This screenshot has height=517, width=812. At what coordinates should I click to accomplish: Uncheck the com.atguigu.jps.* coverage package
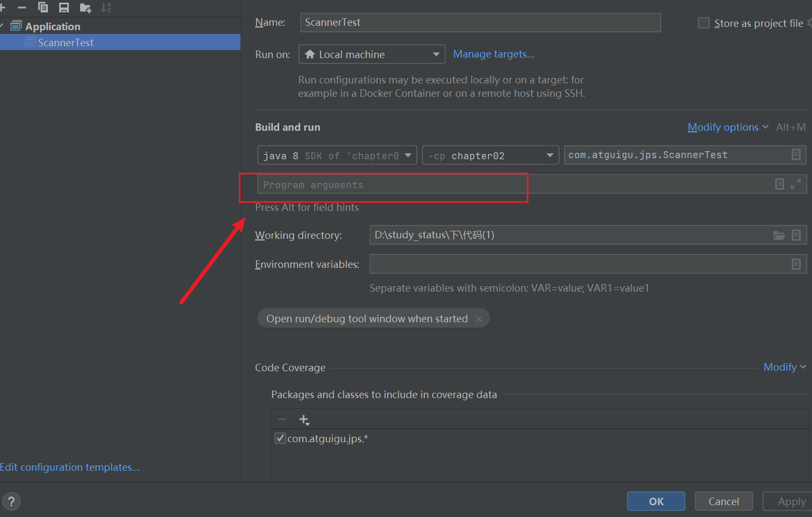(x=280, y=438)
